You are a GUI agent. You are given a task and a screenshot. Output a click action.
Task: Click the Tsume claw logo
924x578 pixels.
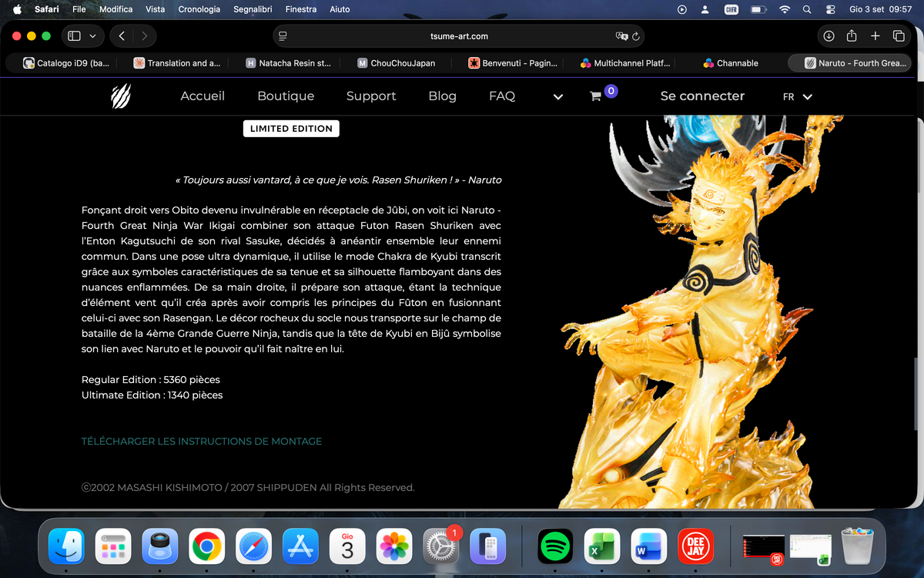click(121, 96)
